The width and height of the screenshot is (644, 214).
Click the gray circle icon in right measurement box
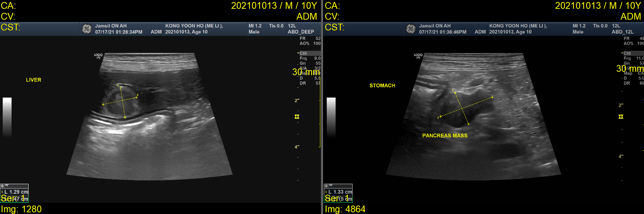(326, 186)
